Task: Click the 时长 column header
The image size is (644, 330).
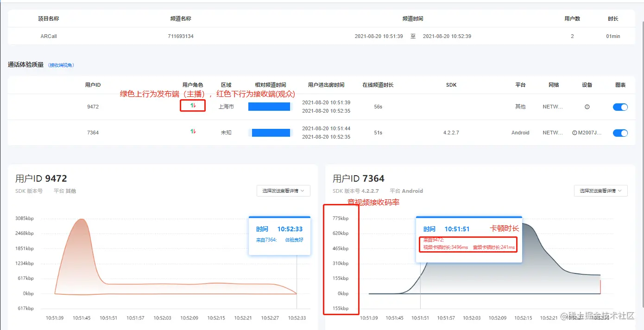Action: [x=613, y=19]
